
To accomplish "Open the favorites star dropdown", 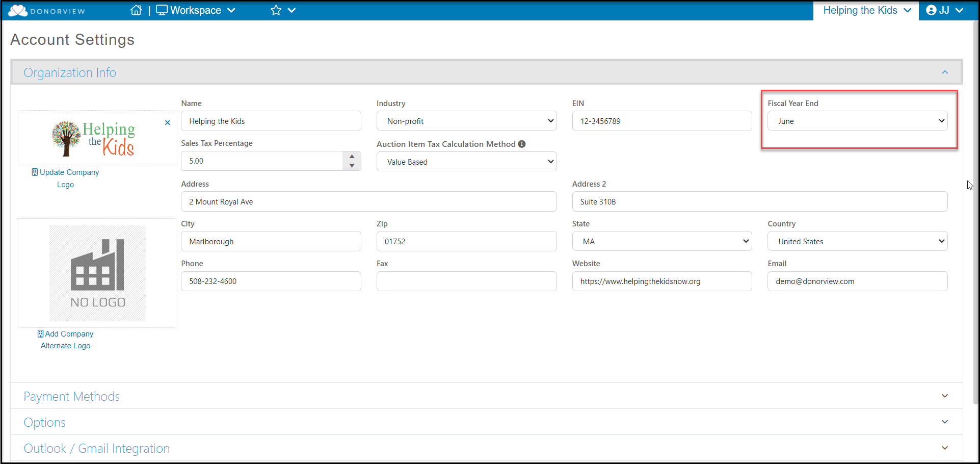I will [x=283, y=10].
